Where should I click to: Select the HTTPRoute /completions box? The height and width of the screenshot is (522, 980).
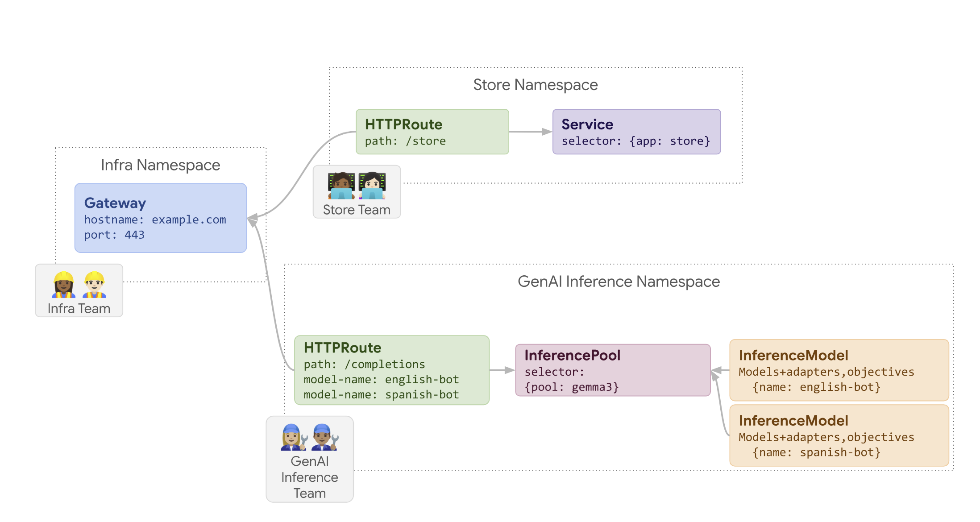(x=391, y=370)
